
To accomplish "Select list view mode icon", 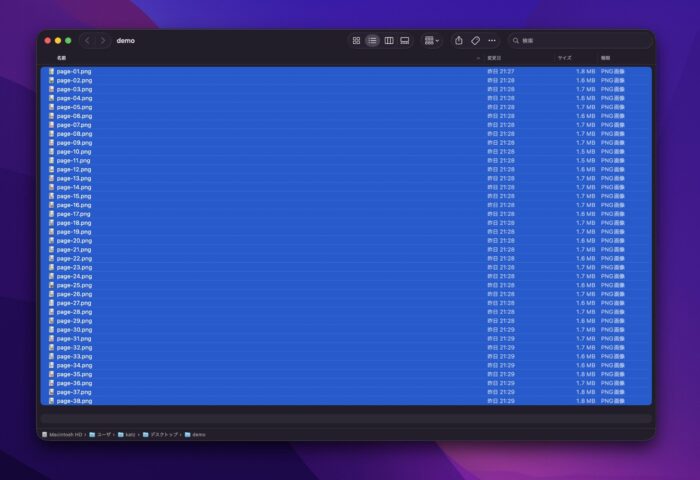I will coord(372,40).
